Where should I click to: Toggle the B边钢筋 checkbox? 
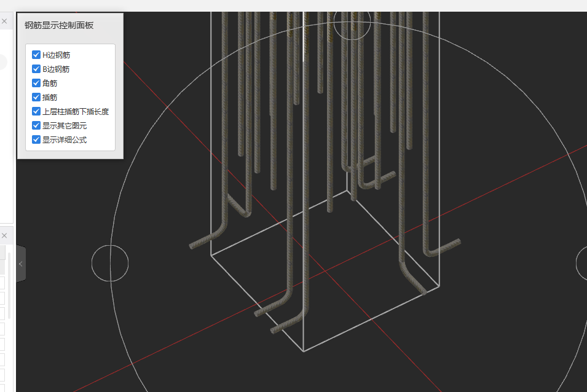coord(36,69)
